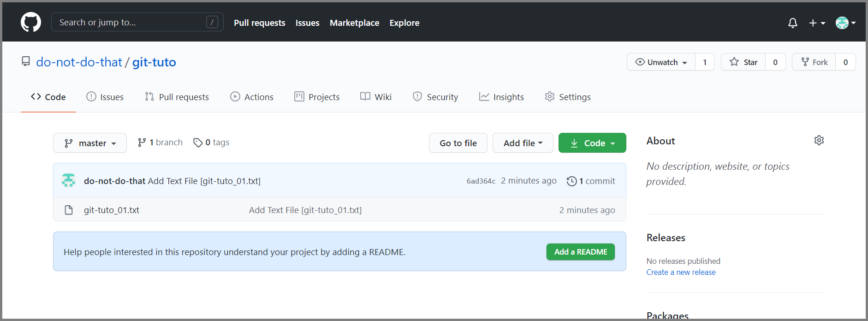
Task: Fork the git-tuto repository
Action: (814, 62)
